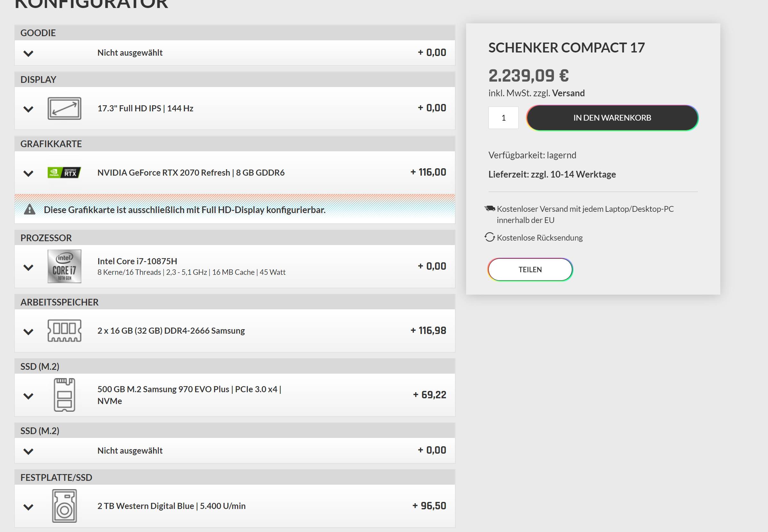Click the quantity input field
The image size is (768, 532).
click(503, 118)
